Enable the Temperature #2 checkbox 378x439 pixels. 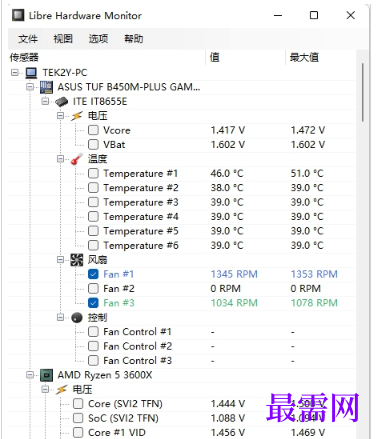[x=93, y=188]
